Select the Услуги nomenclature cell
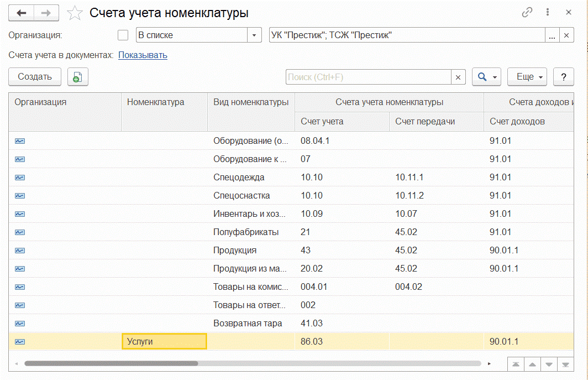The image size is (588, 380). (164, 341)
